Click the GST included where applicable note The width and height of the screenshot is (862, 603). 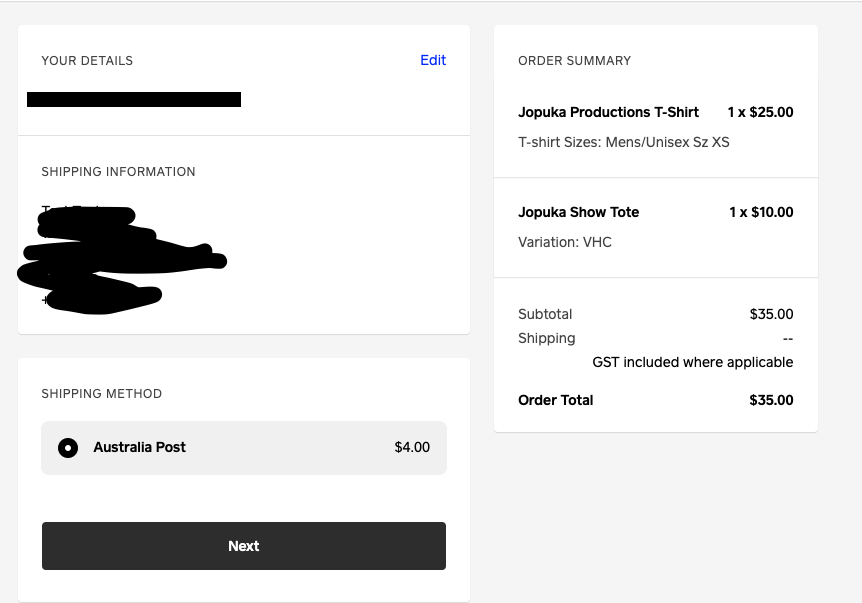[x=692, y=362]
